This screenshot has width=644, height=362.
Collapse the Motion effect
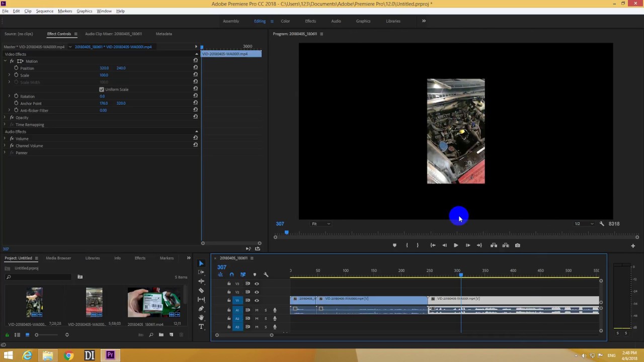tap(5, 61)
